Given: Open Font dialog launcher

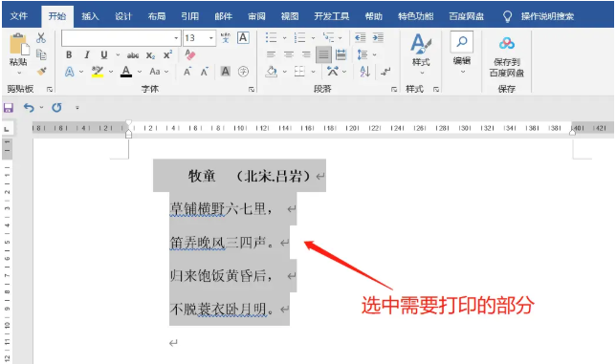Looking at the screenshot, I should pos(251,90).
